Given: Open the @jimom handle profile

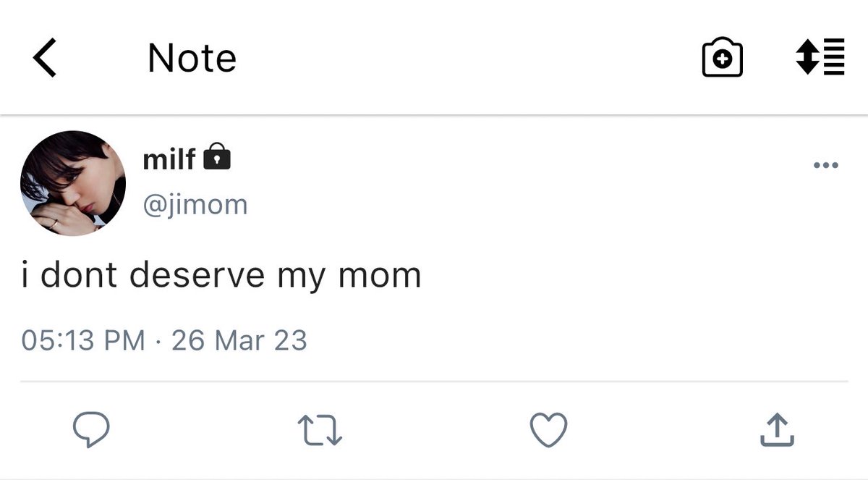Looking at the screenshot, I should coord(195,205).
